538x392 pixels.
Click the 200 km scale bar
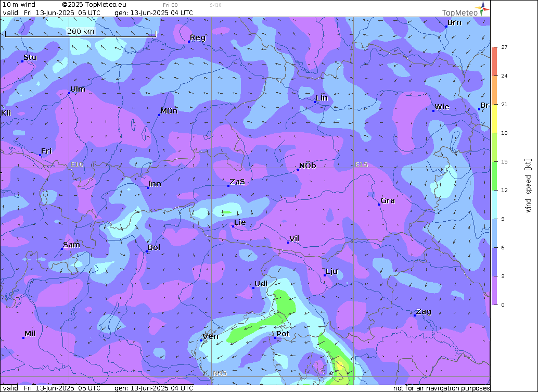point(81,33)
